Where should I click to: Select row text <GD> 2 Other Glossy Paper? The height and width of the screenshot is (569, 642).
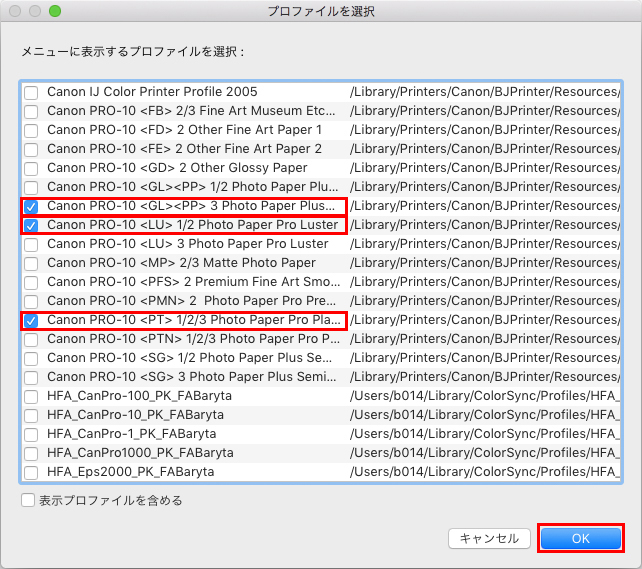(x=177, y=168)
